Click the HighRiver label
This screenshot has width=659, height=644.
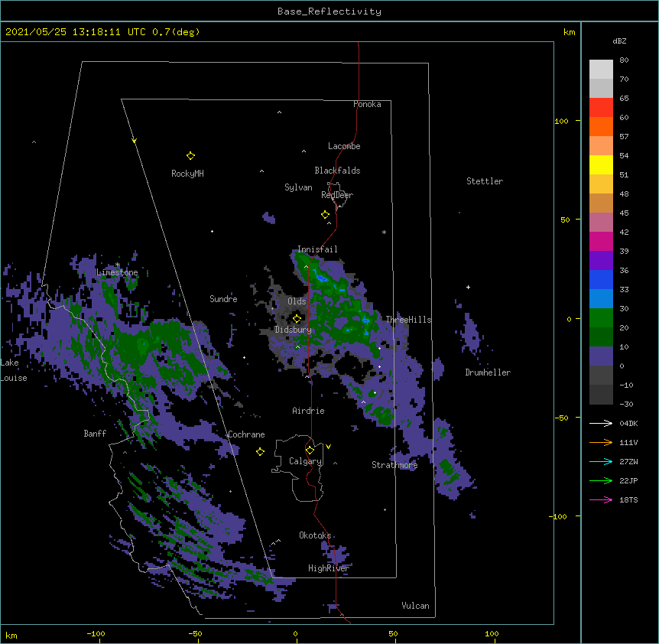pyautogui.click(x=329, y=568)
